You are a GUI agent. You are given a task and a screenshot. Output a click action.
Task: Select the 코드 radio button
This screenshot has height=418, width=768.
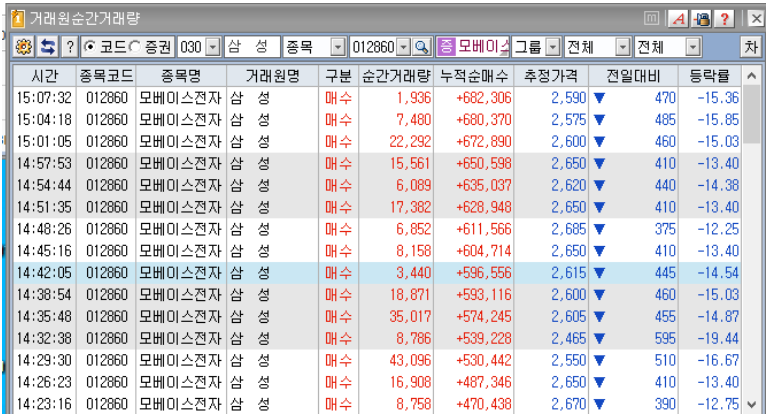90,47
